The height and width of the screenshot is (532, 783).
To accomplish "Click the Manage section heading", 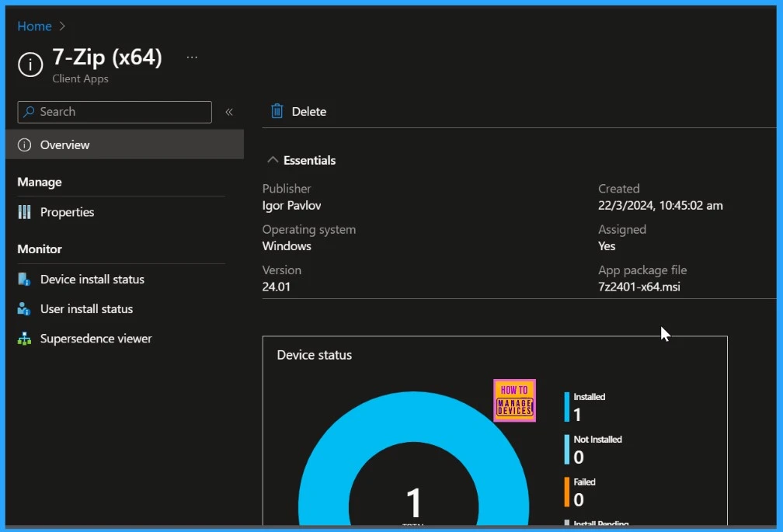I will click(40, 183).
